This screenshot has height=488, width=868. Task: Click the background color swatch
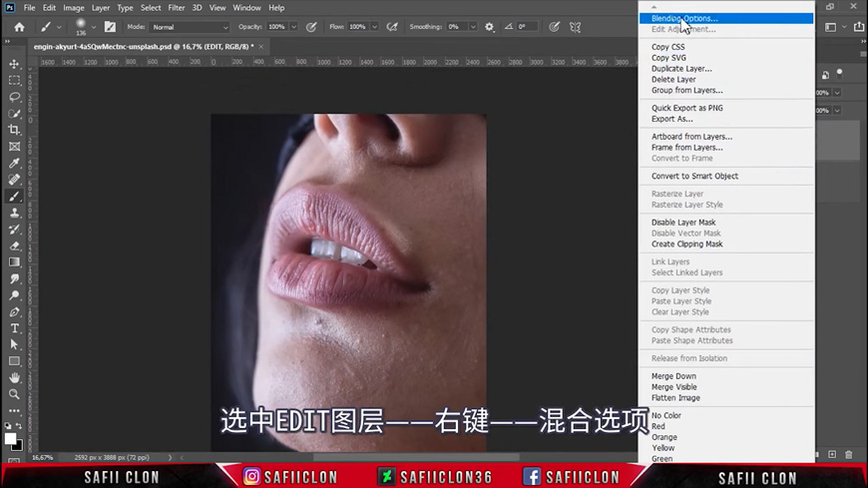click(x=19, y=446)
